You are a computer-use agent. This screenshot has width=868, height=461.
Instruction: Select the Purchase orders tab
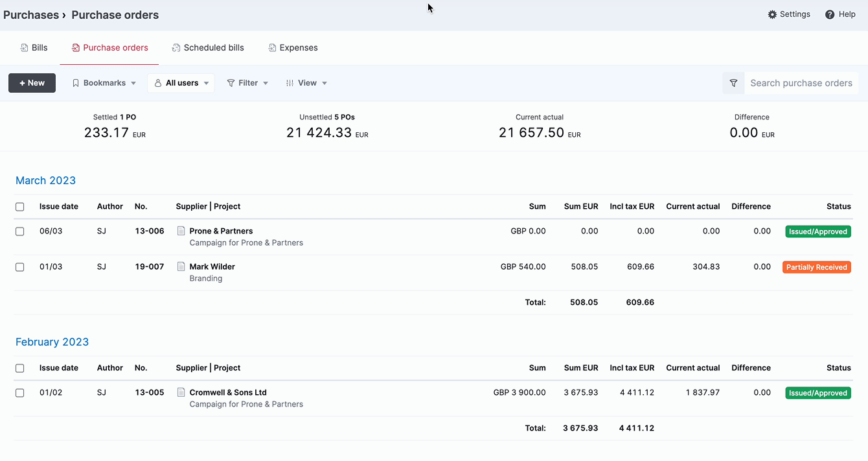[x=109, y=48]
